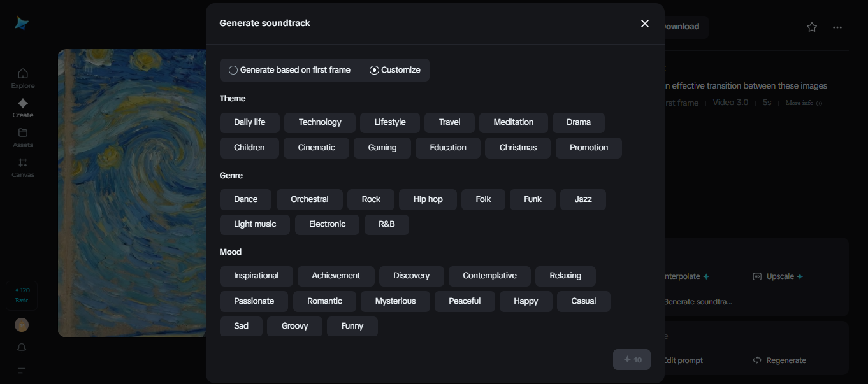Viewport: 868px width, 384px height.
Task: Open the sidebar menu lines icon
Action: [22, 371]
